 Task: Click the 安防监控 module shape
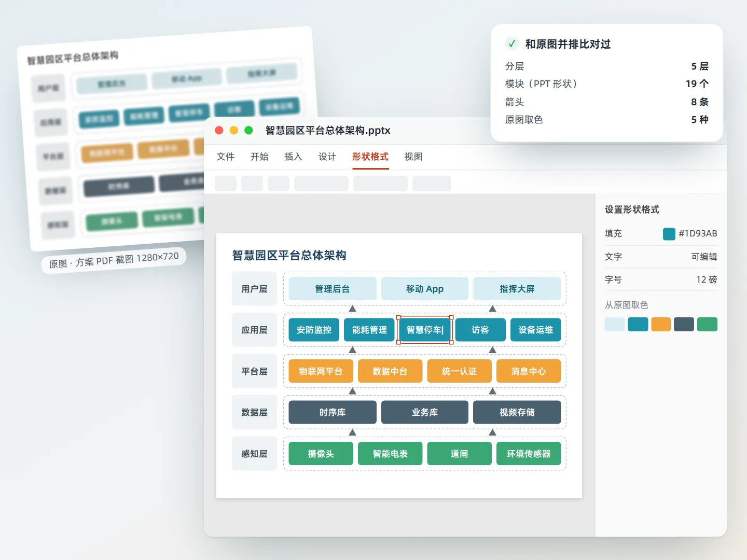coord(314,330)
